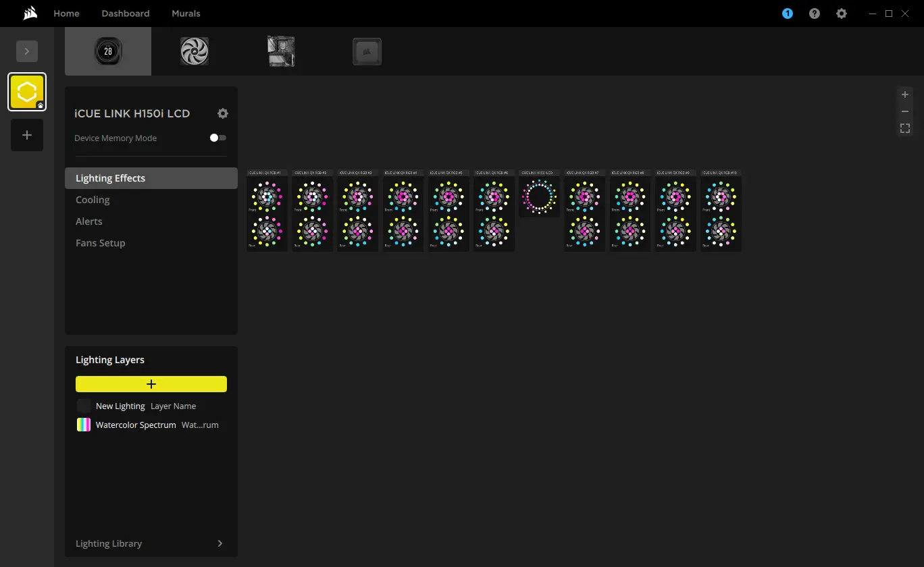Open the notifications badge showing 1
Viewport: 924px width, 567px height.
coord(788,13)
